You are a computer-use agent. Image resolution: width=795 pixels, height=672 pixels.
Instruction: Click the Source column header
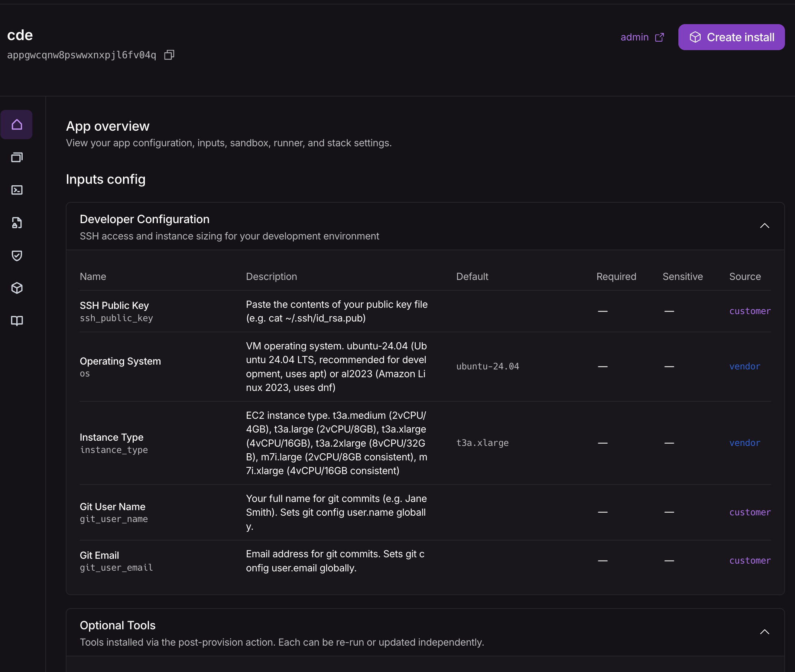745,277
